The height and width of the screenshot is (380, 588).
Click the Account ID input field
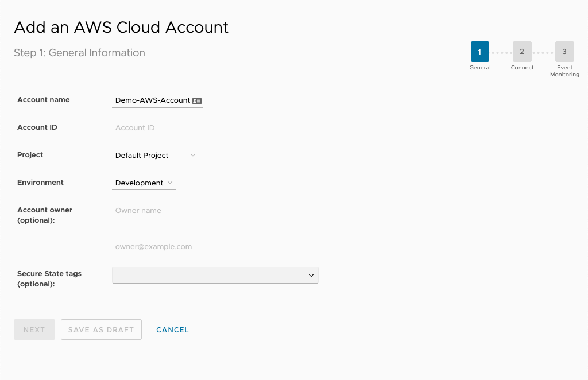(157, 127)
